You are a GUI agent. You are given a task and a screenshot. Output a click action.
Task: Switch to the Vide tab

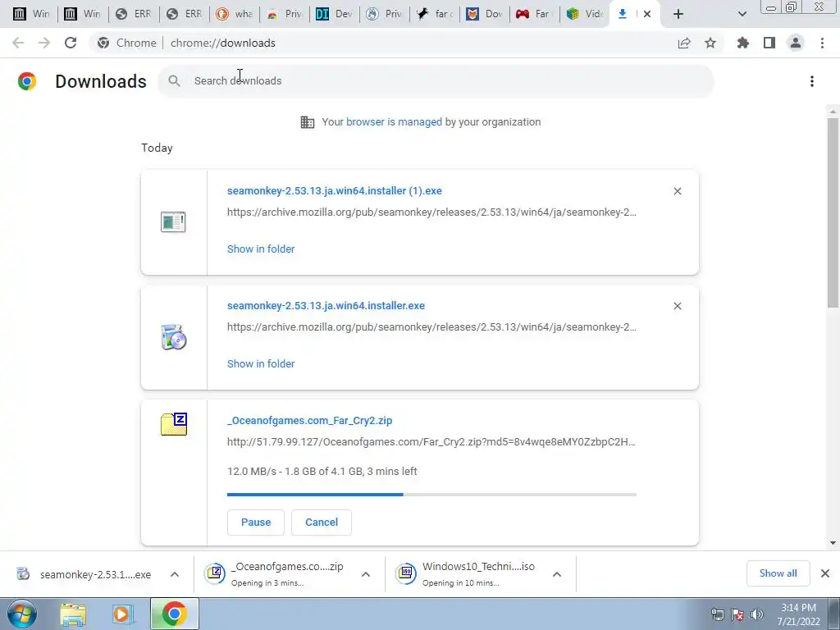pyautogui.click(x=586, y=14)
